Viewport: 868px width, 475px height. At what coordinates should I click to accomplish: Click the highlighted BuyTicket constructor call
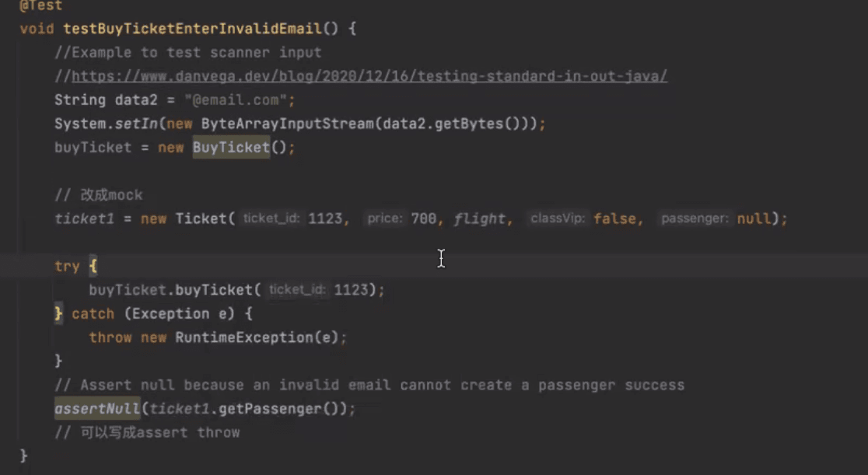(x=231, y=147)
